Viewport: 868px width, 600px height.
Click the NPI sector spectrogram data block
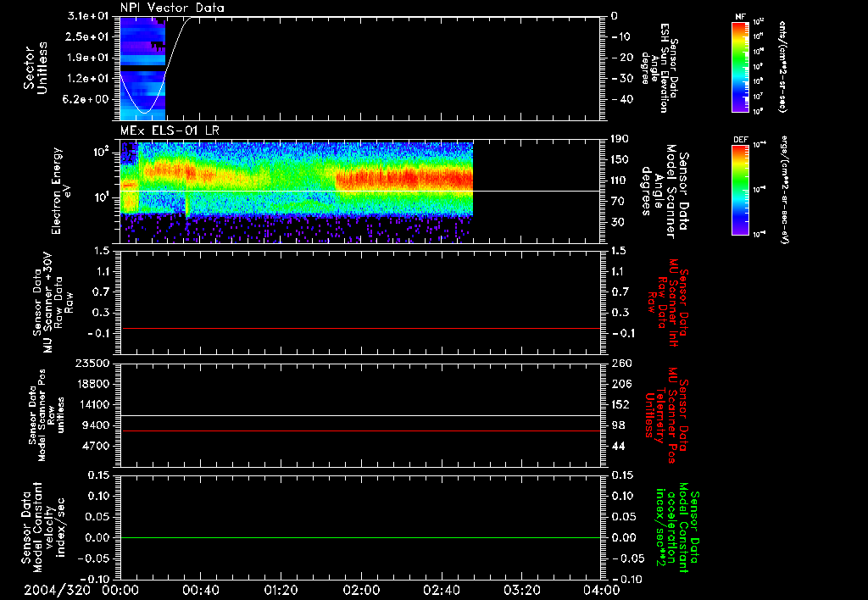(x=142, y=68)
